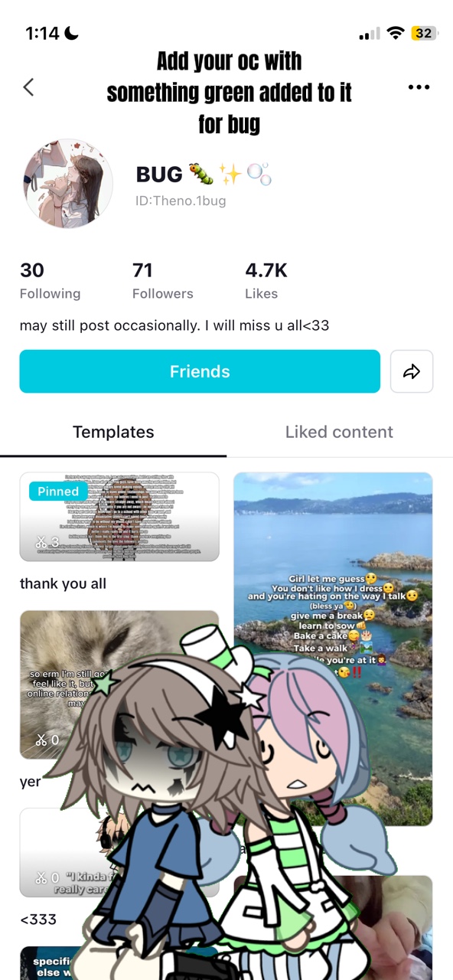
Task: Tap the Pinned badge label
Action: pos(58,492)
